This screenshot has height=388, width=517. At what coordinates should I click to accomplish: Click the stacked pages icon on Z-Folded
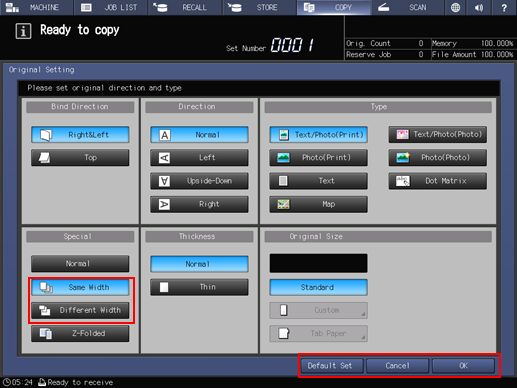tap(46, 333)
